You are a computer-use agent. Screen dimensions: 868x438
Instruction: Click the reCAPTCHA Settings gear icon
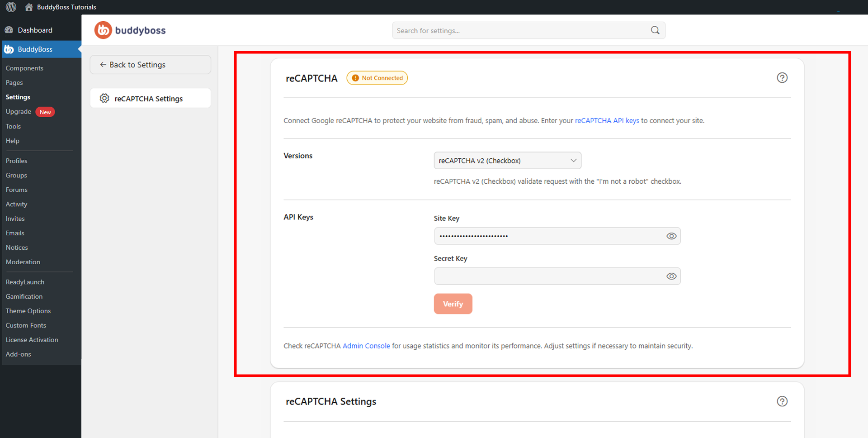coord(104,98)
